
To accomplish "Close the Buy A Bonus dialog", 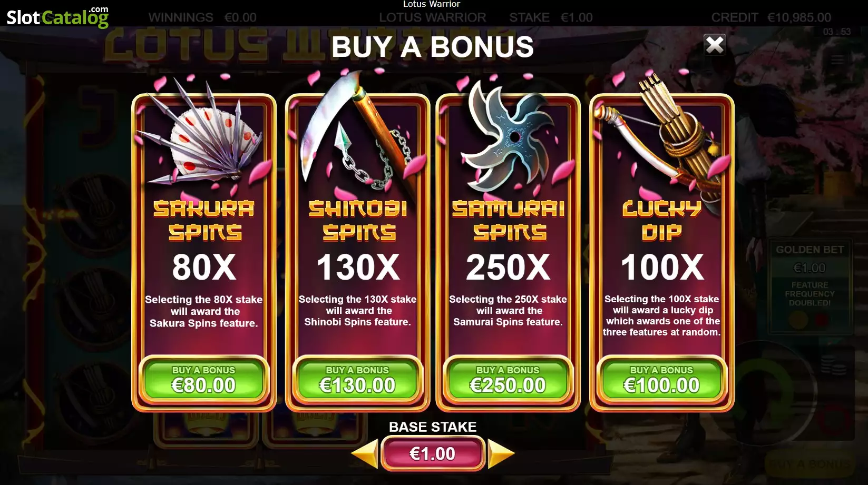I will click(715, 45).
